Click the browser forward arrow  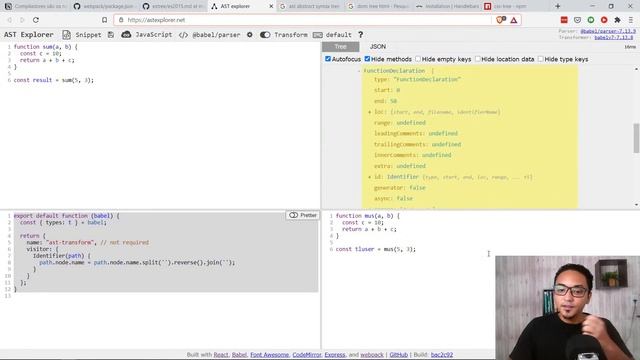tap(22, 20)
